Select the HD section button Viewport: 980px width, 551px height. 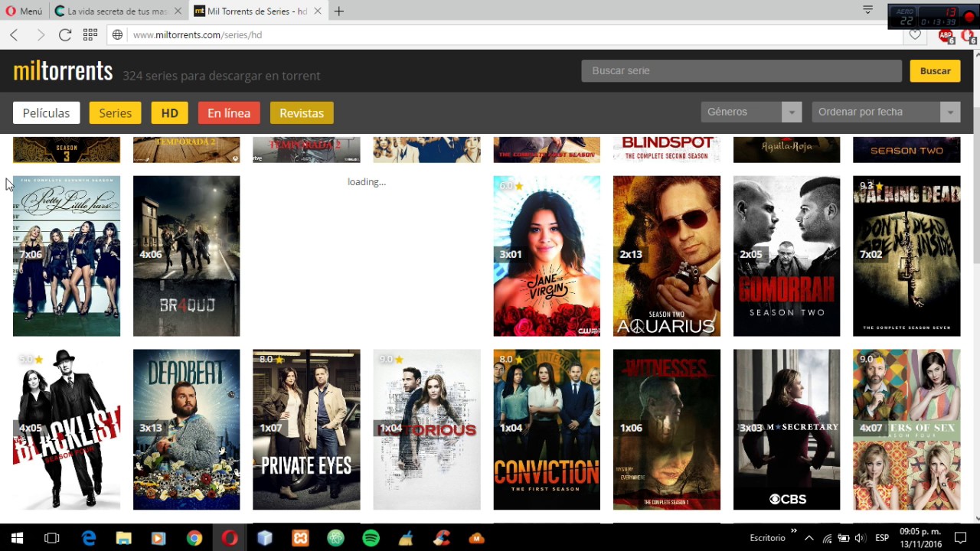[169, 112]
